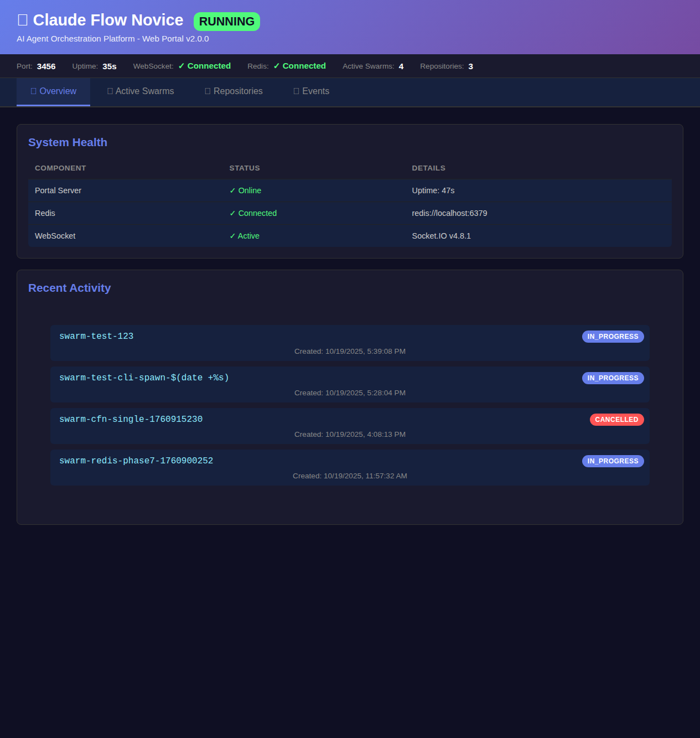Viewport: 700px width, 738px height.
Task: Click the Redis Connected checkmark in status bar
Action: tap(277, 66)
